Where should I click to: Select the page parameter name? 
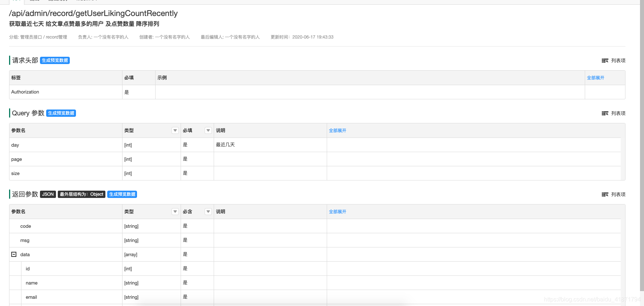coord(17,159)
